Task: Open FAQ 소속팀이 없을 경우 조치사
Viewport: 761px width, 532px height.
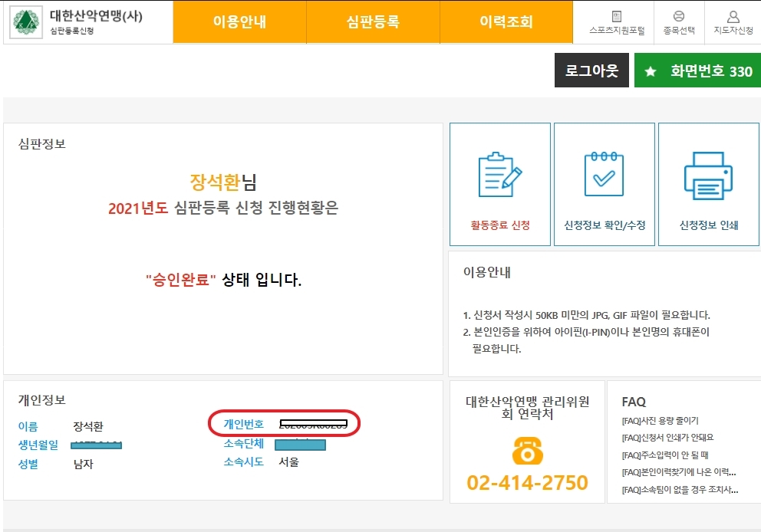Action: coord(680,490)
